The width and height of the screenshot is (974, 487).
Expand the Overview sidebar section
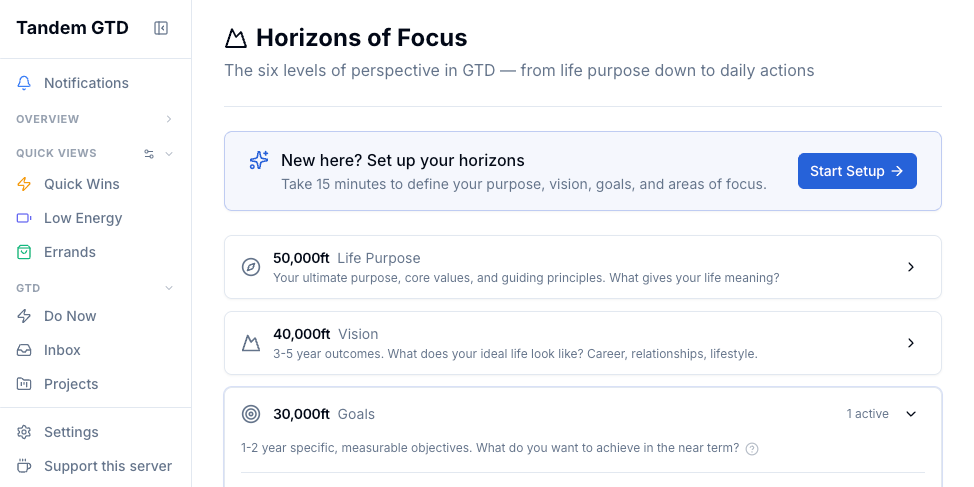tap(169, 119)
